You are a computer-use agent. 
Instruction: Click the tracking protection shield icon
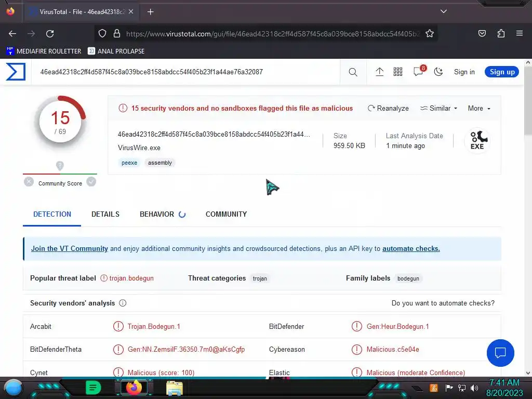pyautogui.click(x=102, y=34)
